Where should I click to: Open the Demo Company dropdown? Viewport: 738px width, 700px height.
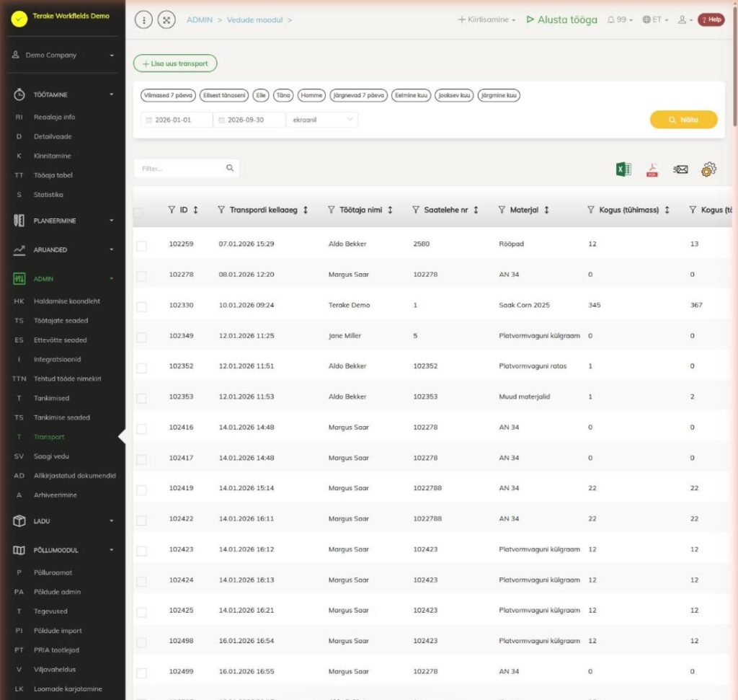click(x=63, y=55)
